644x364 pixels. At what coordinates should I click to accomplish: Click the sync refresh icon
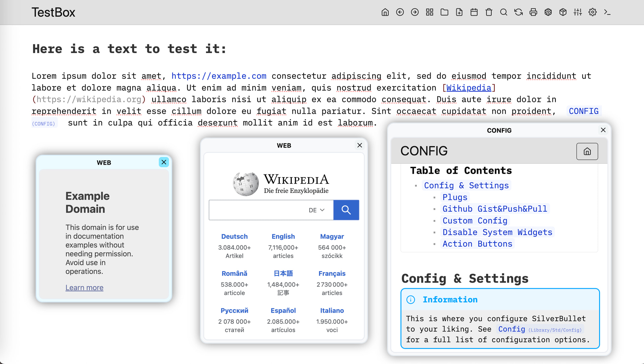(519, 12)
